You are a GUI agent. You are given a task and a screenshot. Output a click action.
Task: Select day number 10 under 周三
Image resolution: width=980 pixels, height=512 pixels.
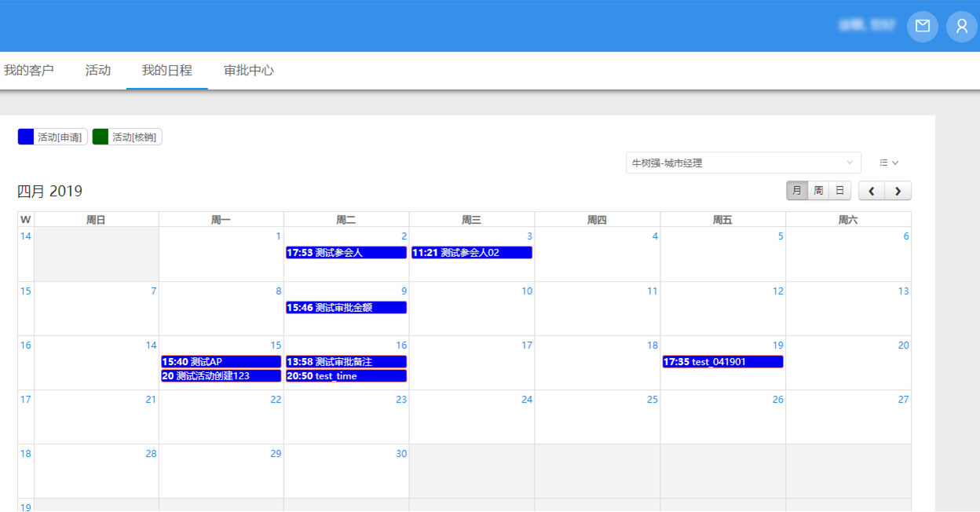point(527,291)
